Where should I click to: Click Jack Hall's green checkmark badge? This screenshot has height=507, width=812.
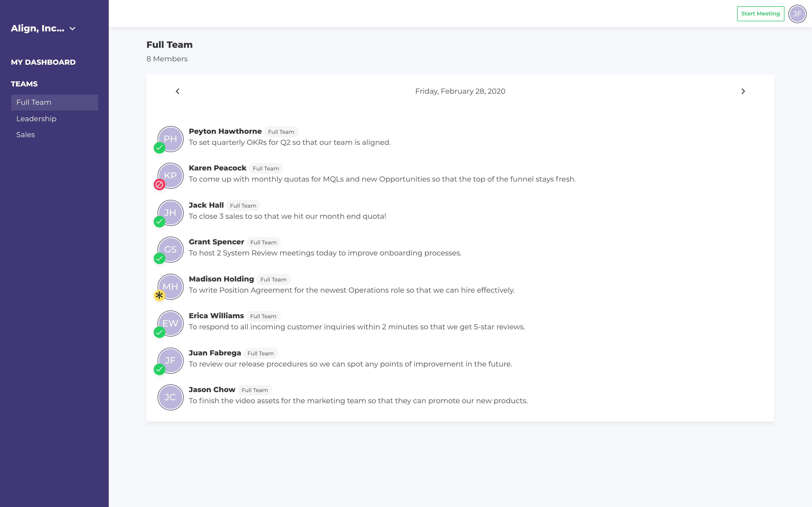[x=159, y=222]
